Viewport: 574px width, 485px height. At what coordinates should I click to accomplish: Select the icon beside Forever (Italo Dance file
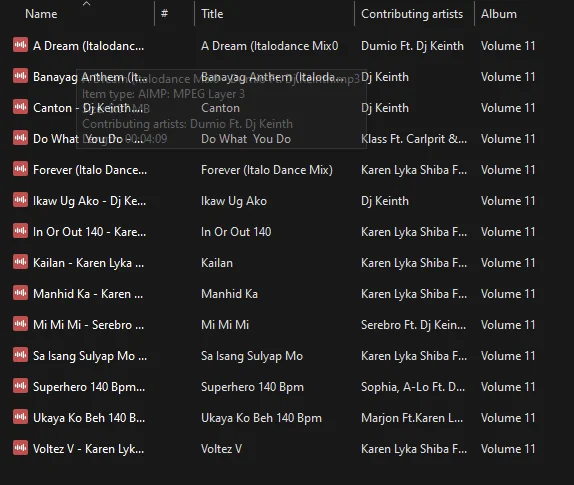[20, 169]
